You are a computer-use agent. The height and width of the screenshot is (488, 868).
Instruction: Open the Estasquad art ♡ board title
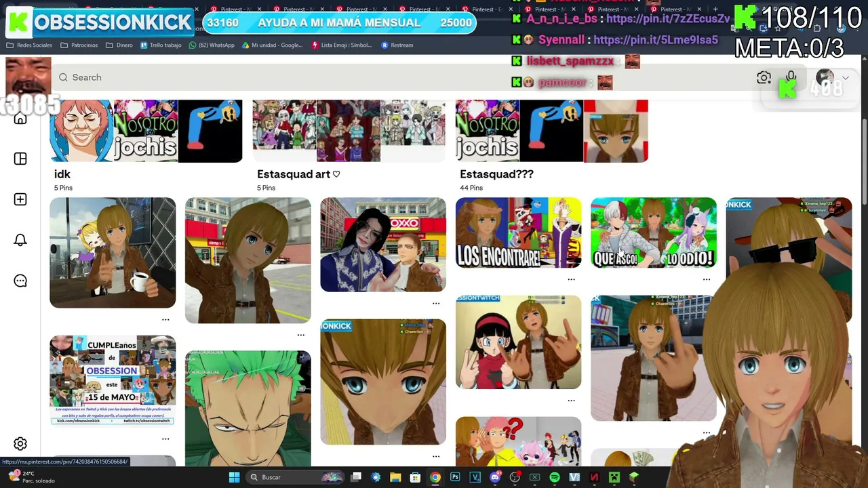coord(298,174)
